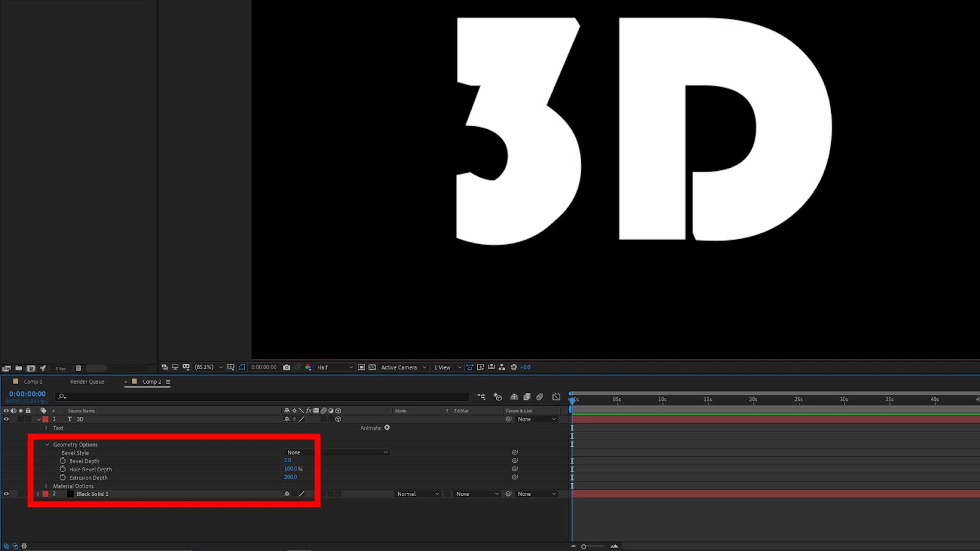Toggle the Hole Bevel Depth stopwatch
This screenshot has height=551, width=980.
pos(62,469)
